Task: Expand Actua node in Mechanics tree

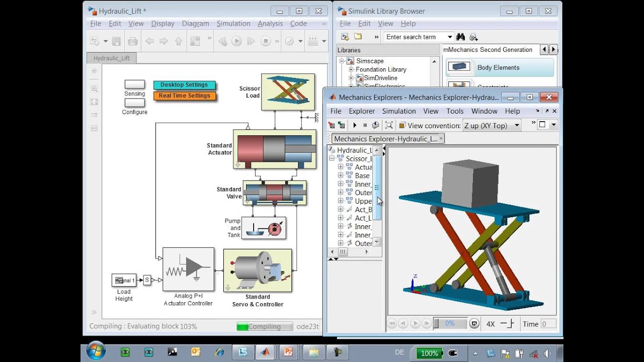Action: click(341, 167)
